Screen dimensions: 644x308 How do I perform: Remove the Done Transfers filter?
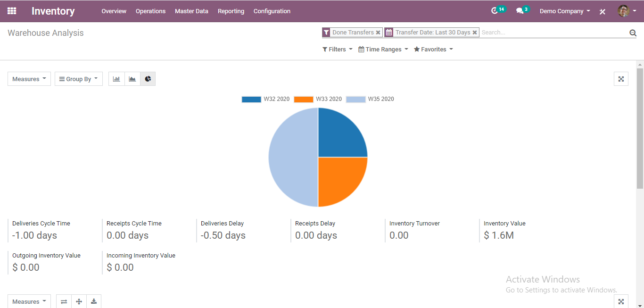pyautogui.click(x=378, y=33)
